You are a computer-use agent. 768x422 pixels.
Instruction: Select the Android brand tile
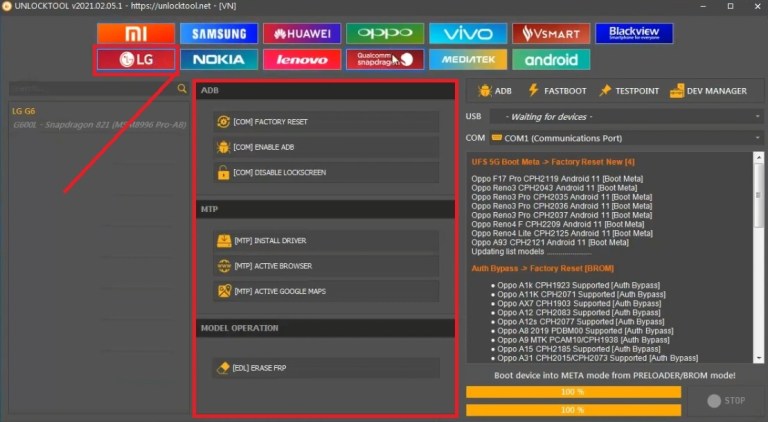pyautogui.click(x=551, y=59)
